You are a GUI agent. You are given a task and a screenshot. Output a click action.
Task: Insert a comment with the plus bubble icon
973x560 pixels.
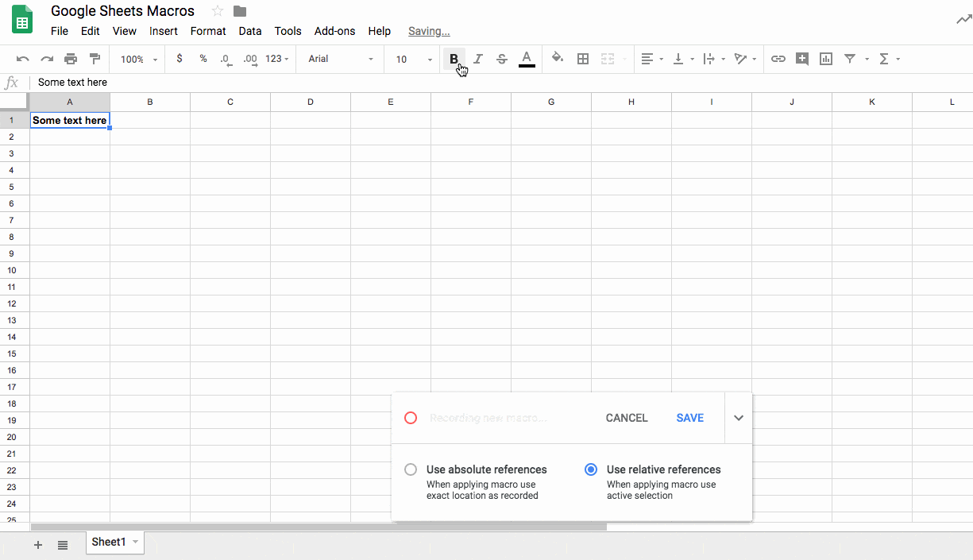point(802,59)
